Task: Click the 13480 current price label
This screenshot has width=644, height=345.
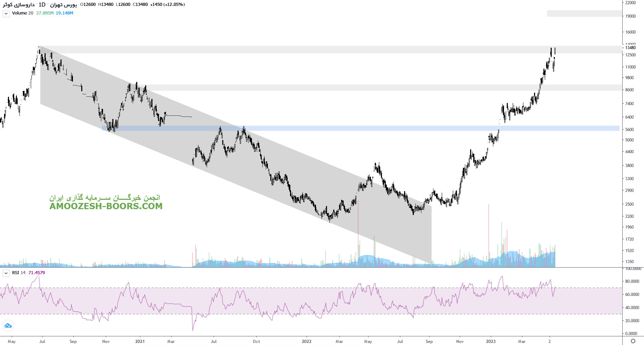Action: tap(631, 48)
